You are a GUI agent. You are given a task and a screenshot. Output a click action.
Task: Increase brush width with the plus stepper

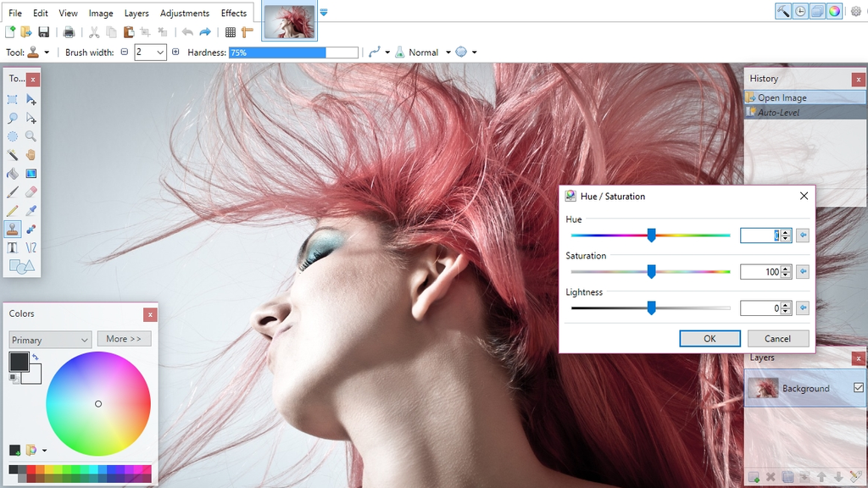click(x=175, y=52)
